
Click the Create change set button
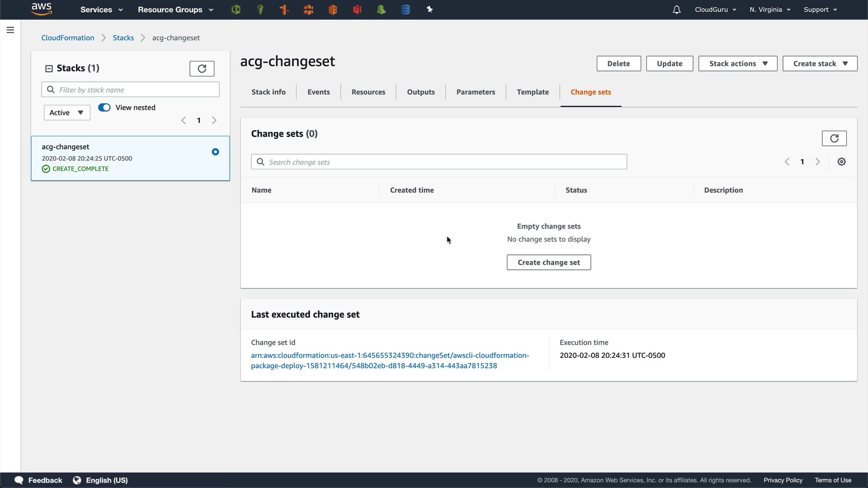(548, 263)
